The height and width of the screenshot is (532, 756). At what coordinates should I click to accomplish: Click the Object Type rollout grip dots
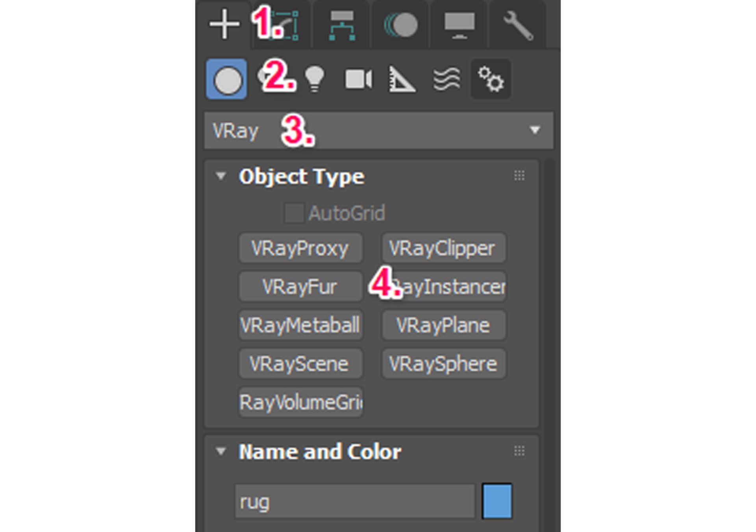(x=519, y=176)
